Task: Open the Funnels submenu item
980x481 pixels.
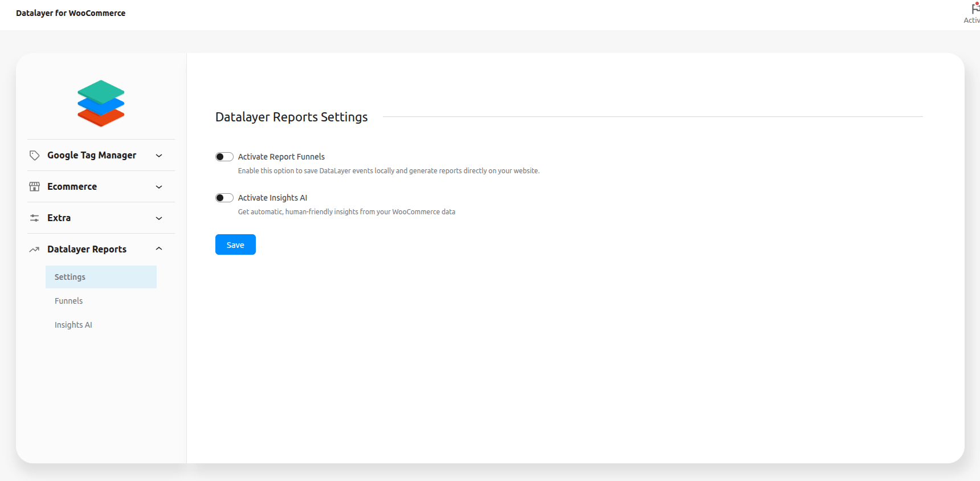Action: tap(69, 301)
